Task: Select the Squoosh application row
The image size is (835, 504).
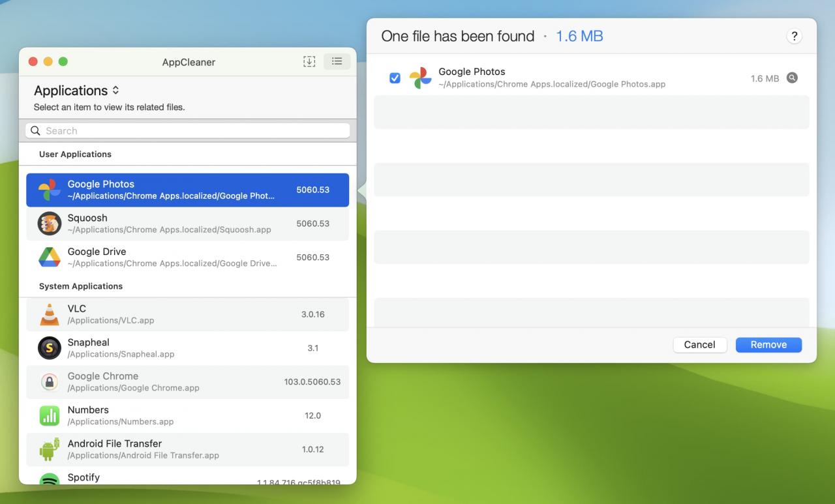Action: click(188, 224)
